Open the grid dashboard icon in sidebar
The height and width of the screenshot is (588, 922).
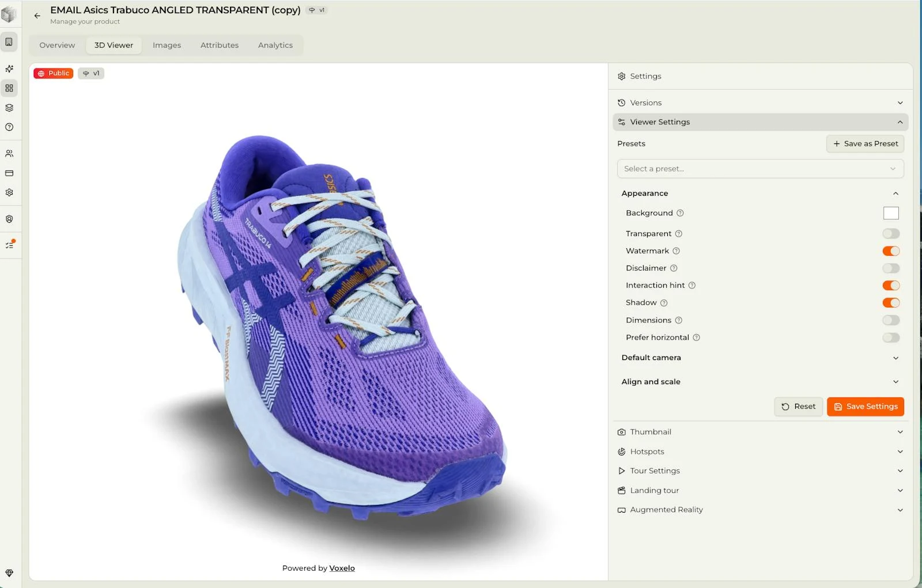tap(9, 88)
